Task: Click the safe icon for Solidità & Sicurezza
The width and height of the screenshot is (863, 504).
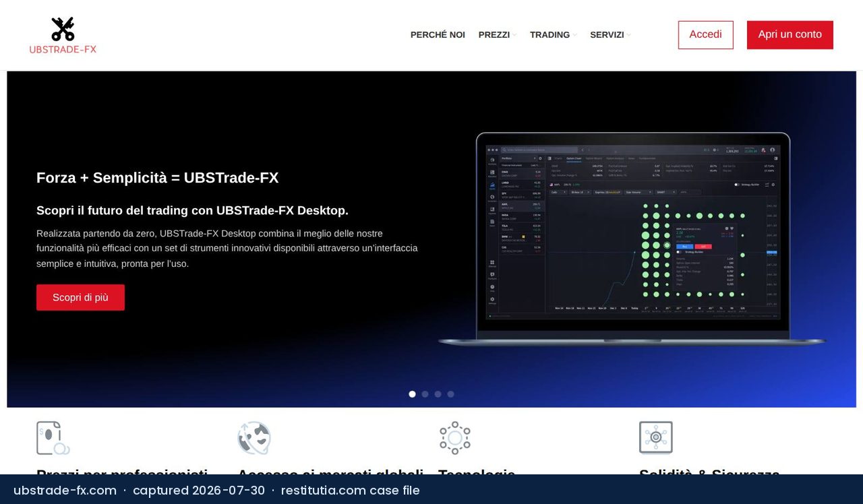Action: point(656,438)
